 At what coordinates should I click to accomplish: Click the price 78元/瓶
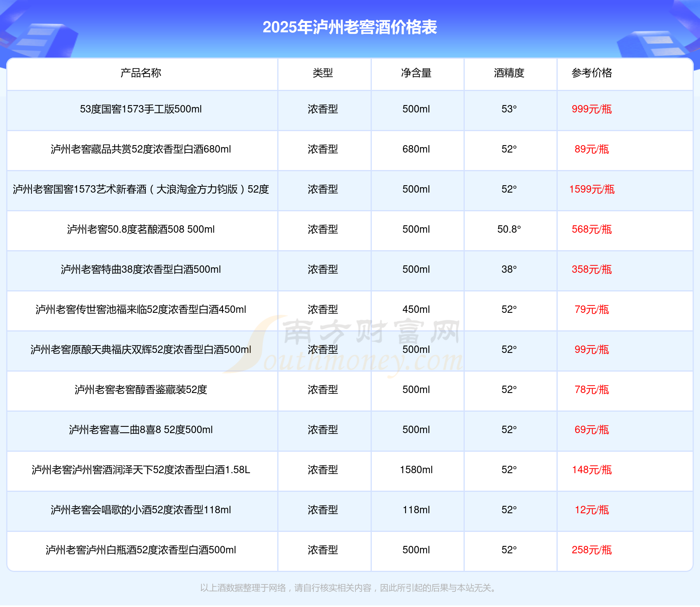click(591, 389)
